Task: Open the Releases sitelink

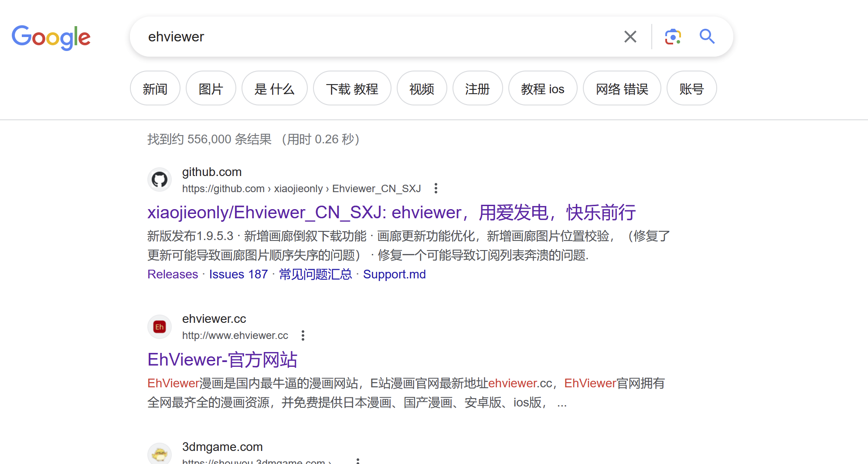Action: coord(173,274)
